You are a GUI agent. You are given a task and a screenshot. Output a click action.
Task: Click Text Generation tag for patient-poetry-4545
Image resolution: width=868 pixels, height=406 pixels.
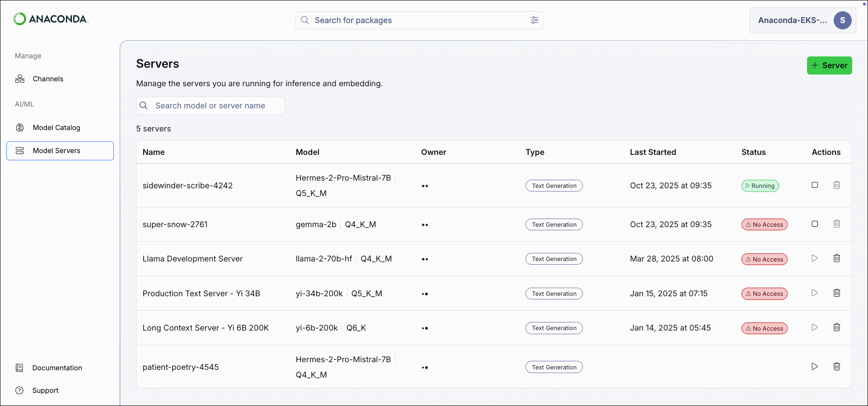point(554,367)
